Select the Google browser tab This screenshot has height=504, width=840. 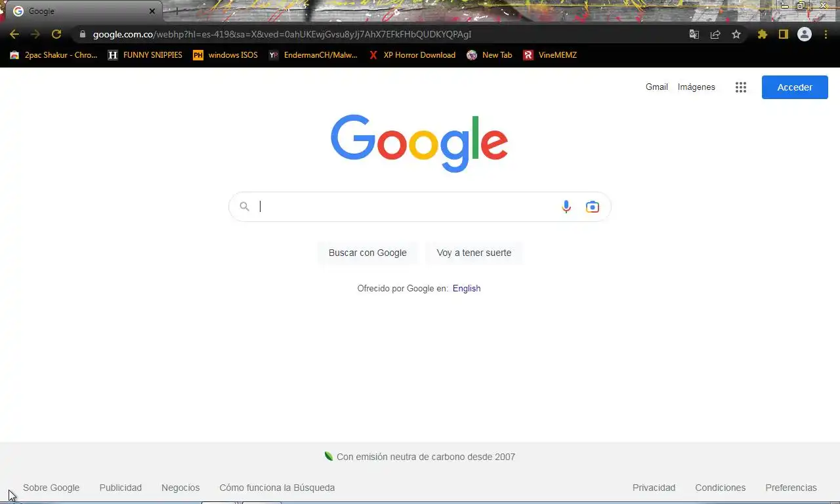point(84,11)
